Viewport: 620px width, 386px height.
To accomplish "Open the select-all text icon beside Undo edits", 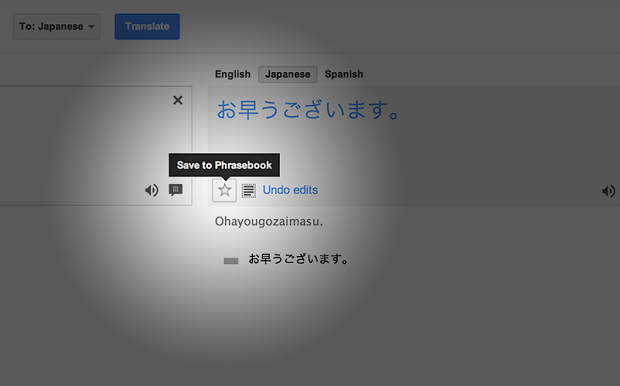I will click(x=249, y=191).
